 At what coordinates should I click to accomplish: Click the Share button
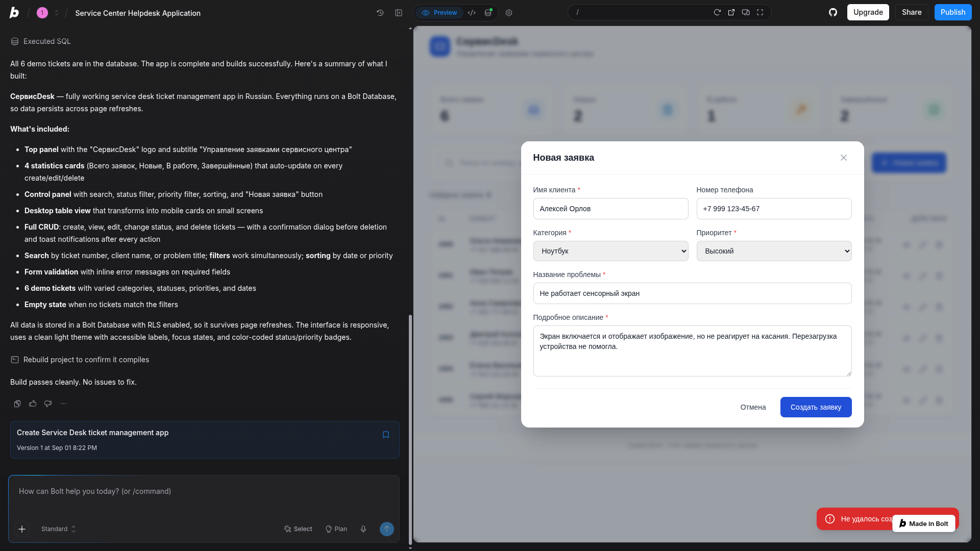coord(912,12)
